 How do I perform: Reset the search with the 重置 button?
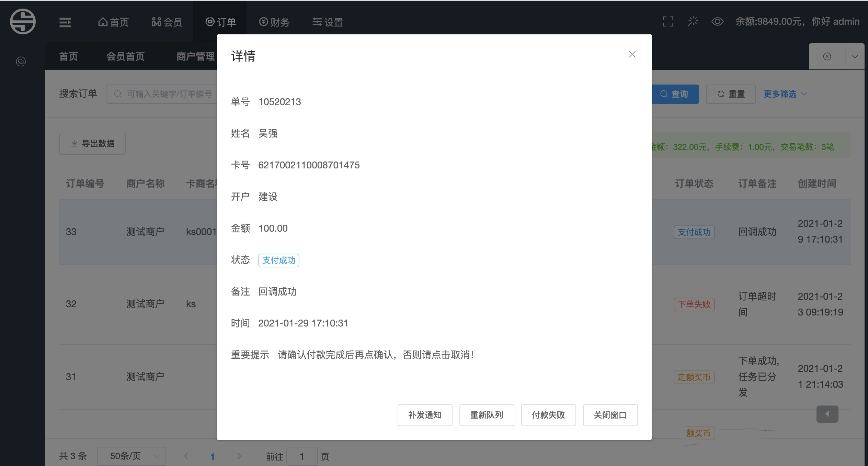click(x=731, y=93)
